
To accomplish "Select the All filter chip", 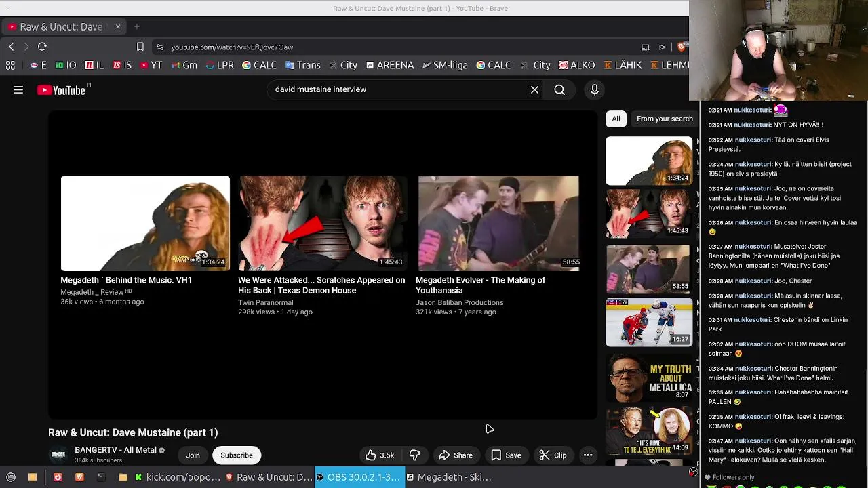I will (x=616, y=119).
